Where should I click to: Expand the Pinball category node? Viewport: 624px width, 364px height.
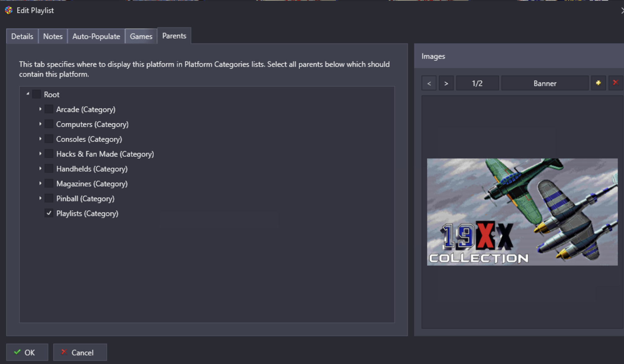pyautogui.click(x=40, y=198)
